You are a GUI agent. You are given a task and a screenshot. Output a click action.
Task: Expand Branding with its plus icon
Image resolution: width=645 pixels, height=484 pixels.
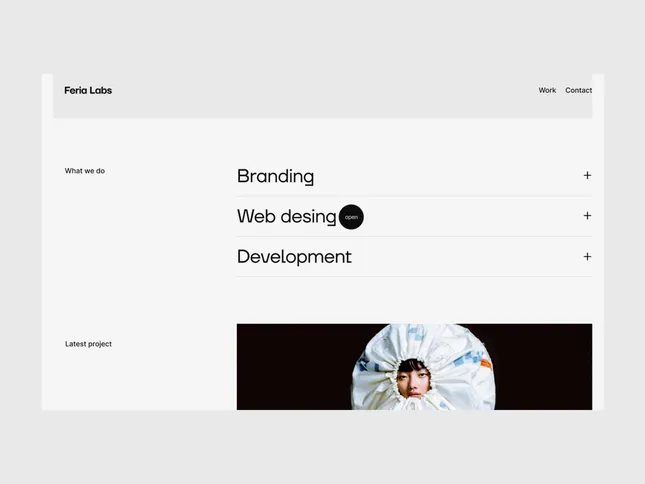point(587,176)
